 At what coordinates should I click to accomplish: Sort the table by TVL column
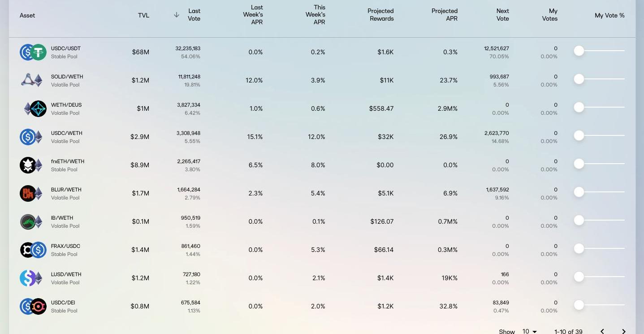143,15
